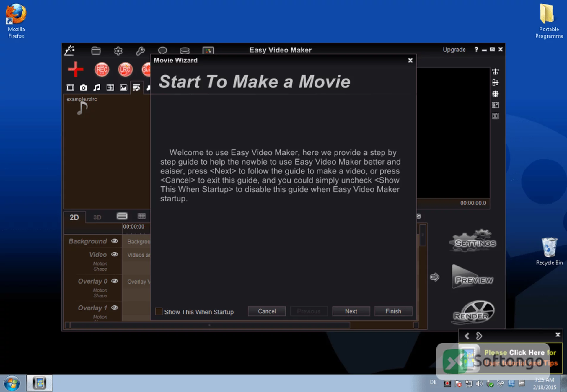Click Cancel in Movie Wizard
The width and height of the screenshot is (567, 392).
coord(267,311)
